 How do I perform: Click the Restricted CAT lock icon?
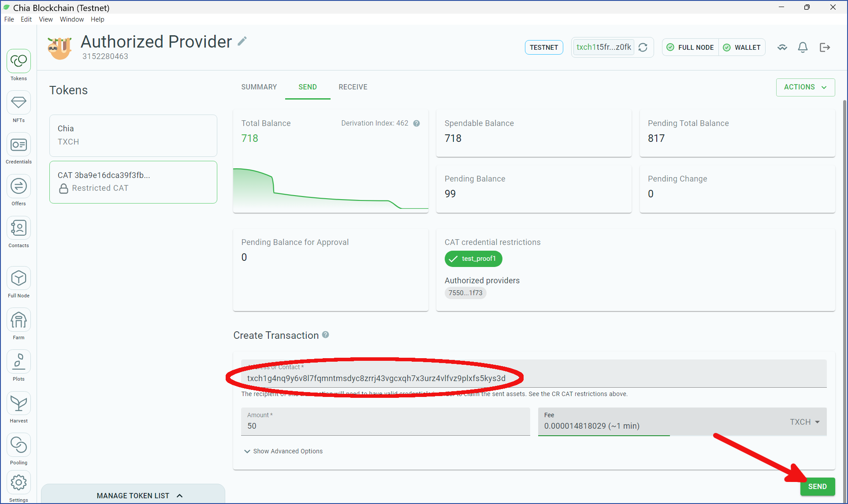[64, 189]
